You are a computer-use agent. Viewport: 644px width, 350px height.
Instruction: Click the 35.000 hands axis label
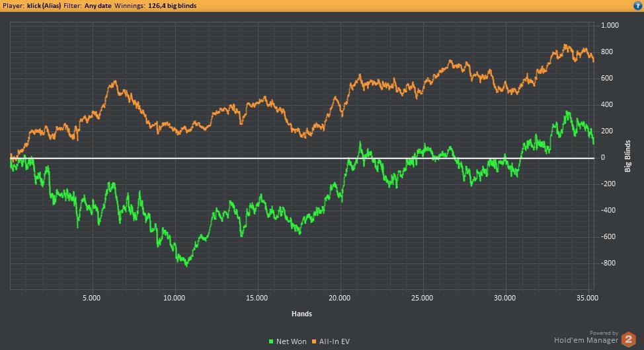[x=587, y=298]
